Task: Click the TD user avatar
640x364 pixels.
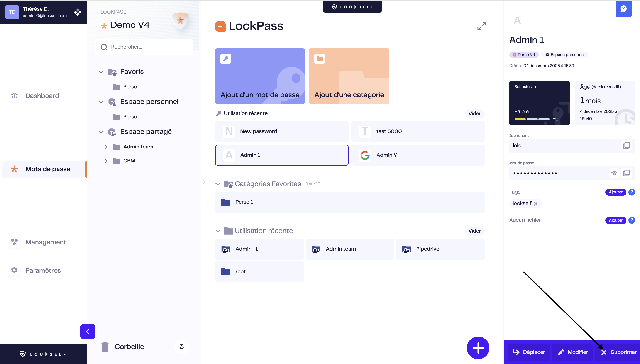Action: [x=12, y=12]
